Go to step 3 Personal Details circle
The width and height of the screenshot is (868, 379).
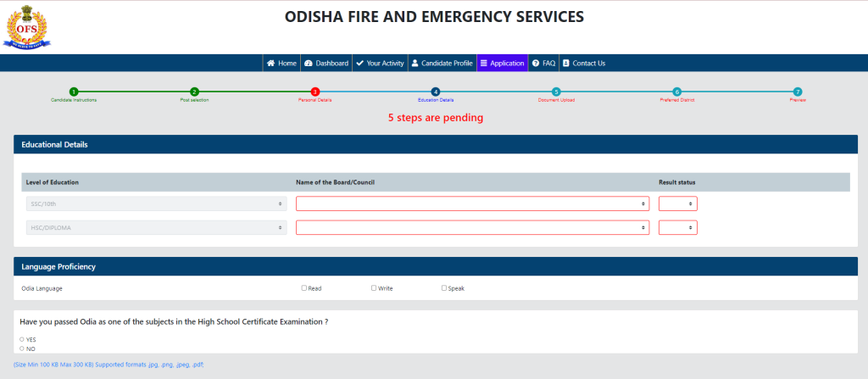(315, 92)
